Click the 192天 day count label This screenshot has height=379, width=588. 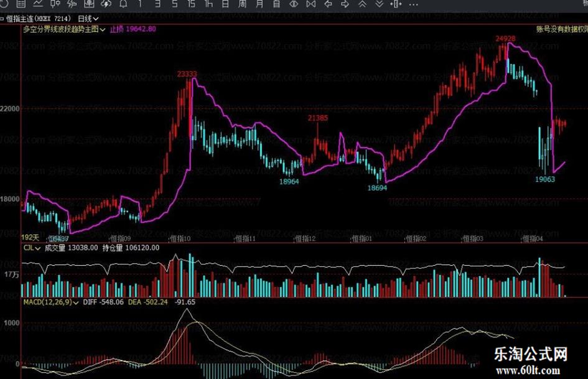point(30,238)
